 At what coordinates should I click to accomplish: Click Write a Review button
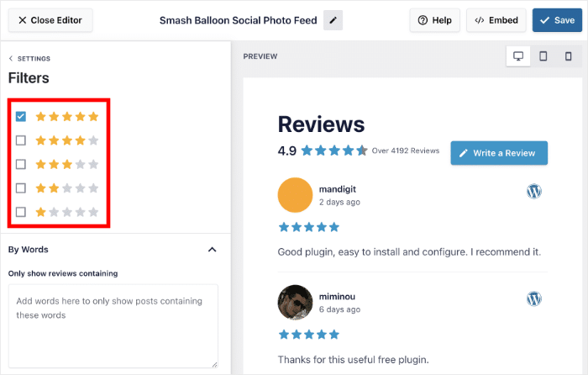click(499, 153)
